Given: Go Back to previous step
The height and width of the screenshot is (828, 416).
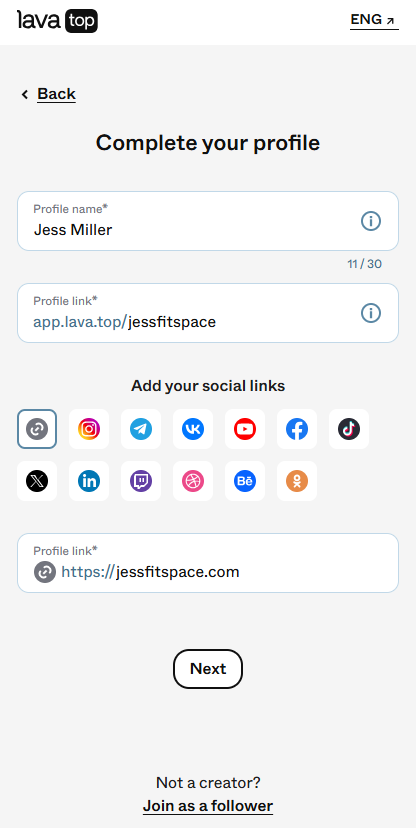Looking at the screenshot, I should [49, 94].
